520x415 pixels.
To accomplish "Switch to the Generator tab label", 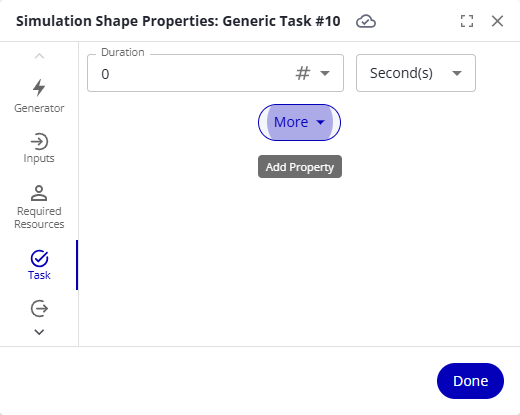I will click(39, 108).
